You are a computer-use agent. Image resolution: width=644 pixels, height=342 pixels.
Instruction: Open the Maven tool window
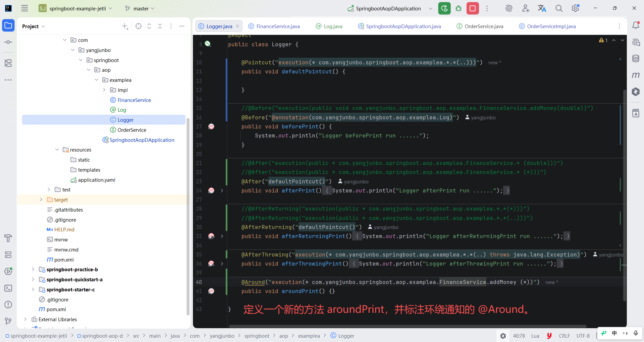(x=636, y=75)
